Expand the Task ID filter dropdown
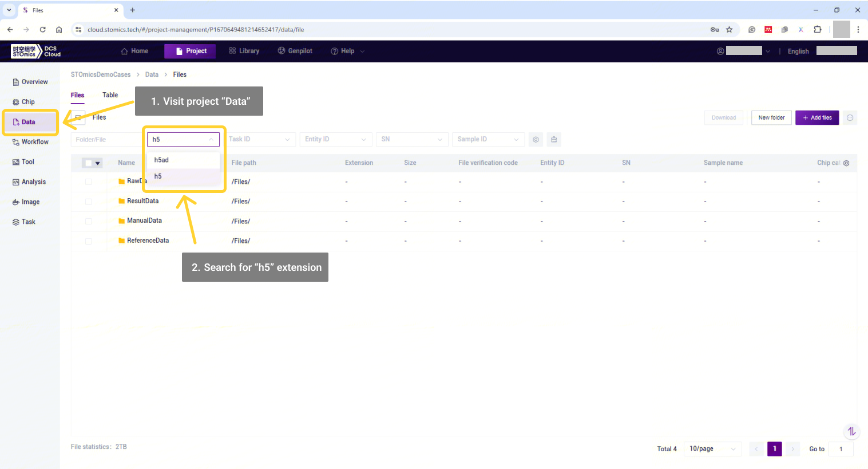The height and width of the screenshot is (469, 868). pos(259,139)
